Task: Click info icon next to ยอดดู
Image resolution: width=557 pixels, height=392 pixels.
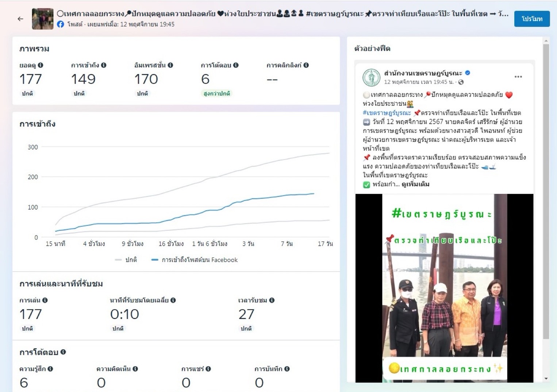Action: [41, 65]
